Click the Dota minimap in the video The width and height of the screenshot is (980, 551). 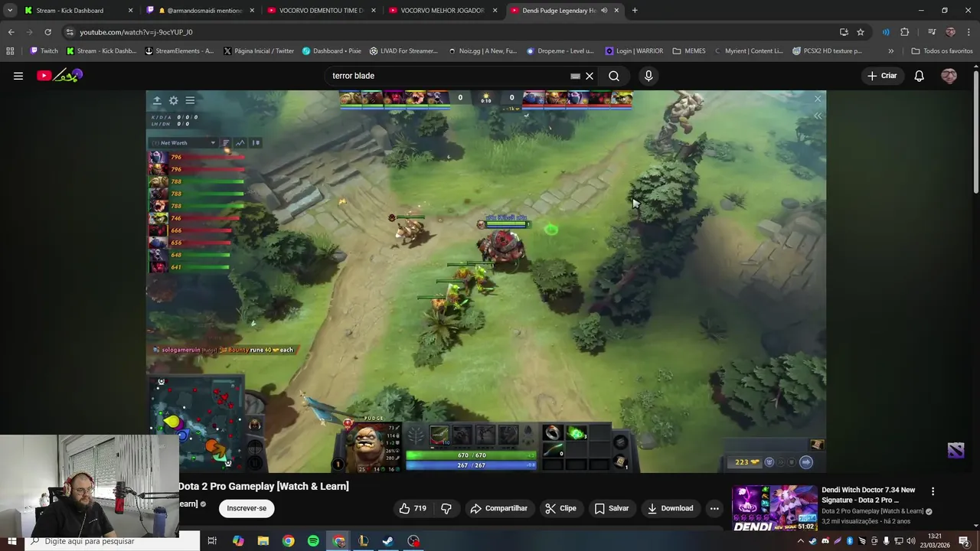pyautogui.click(x=196, y=422)
